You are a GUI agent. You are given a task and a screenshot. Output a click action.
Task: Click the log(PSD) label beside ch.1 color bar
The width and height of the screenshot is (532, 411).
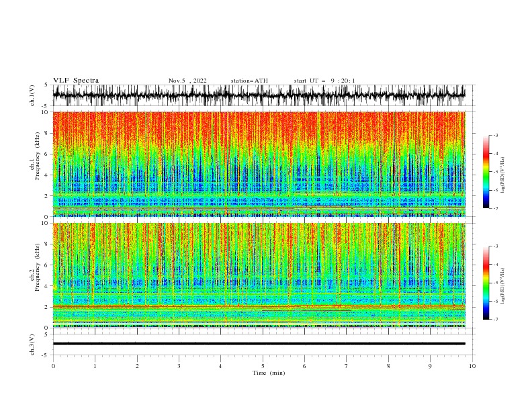(x=502, y=175)
